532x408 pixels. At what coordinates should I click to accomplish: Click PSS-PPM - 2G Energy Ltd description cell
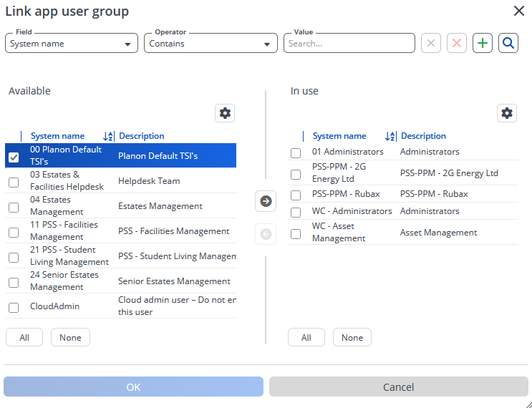click(449, 173)
